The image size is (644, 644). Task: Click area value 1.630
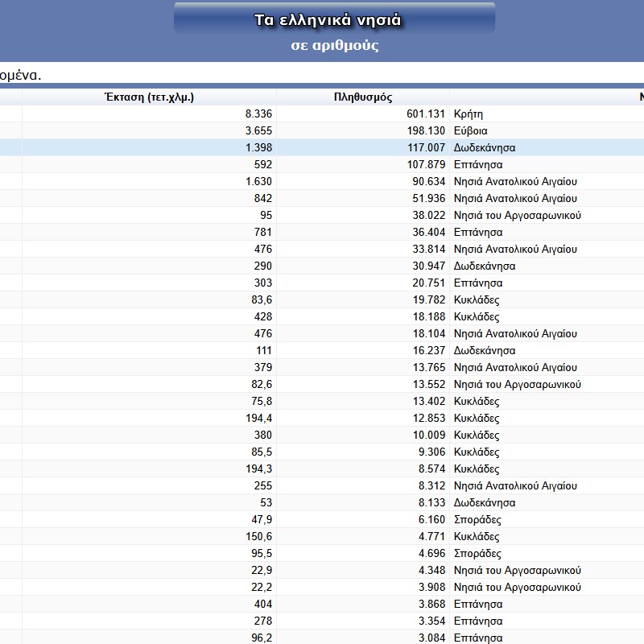pyautogui.click(x=258, y=181)
